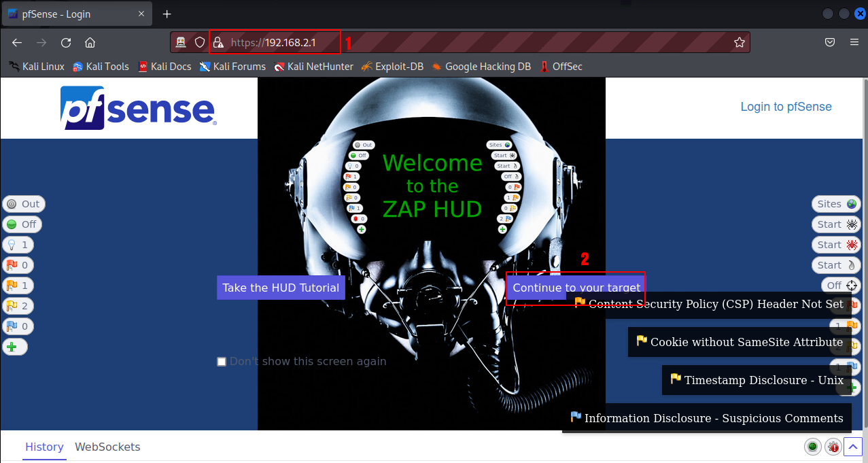Toggle the green 'Off' break button

point(22,224)
